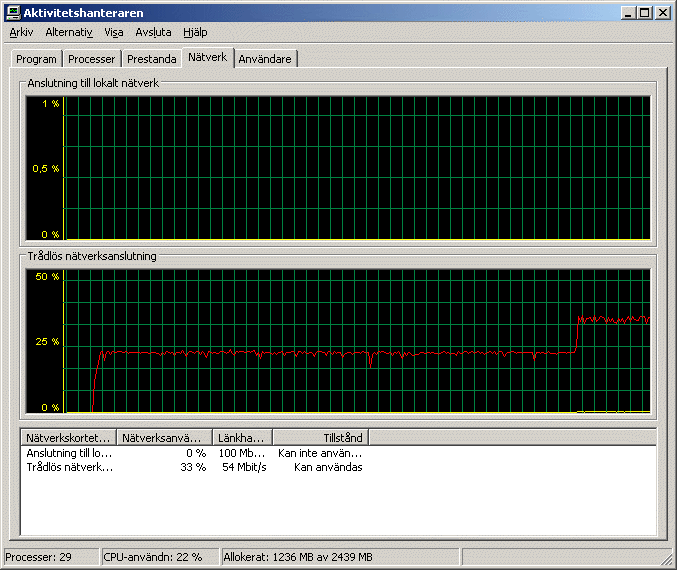Click the Tillstånd column header

click(x=320, y=438)
